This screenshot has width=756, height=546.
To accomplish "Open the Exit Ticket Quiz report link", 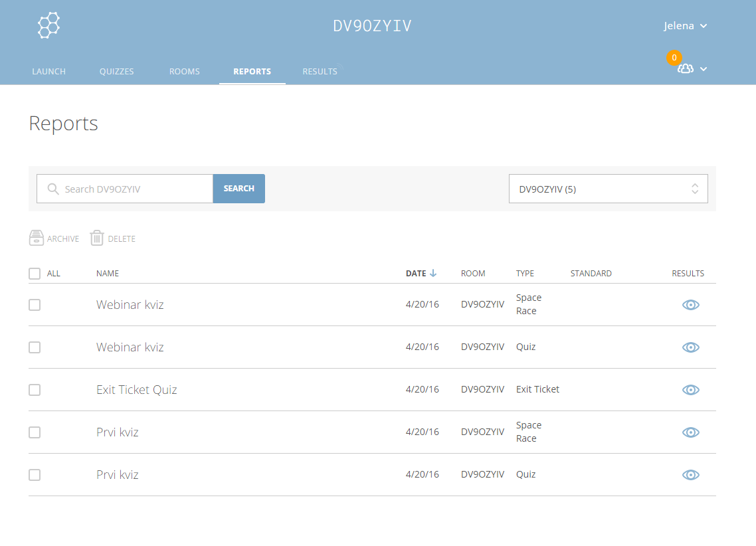I will (137, 390).
